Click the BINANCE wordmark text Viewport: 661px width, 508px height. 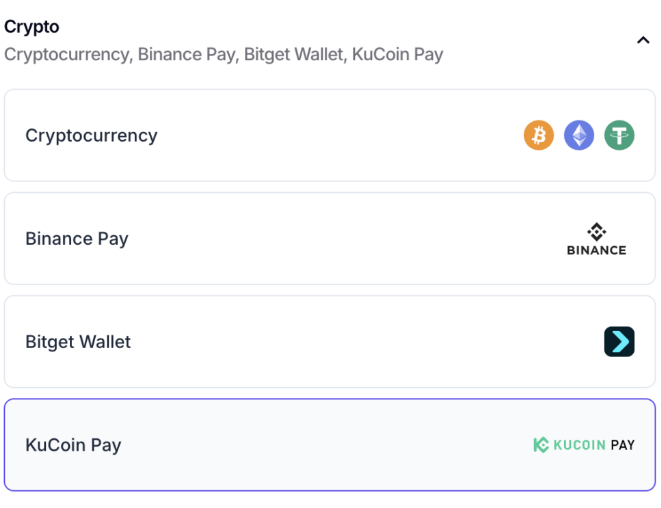[596, 250]
